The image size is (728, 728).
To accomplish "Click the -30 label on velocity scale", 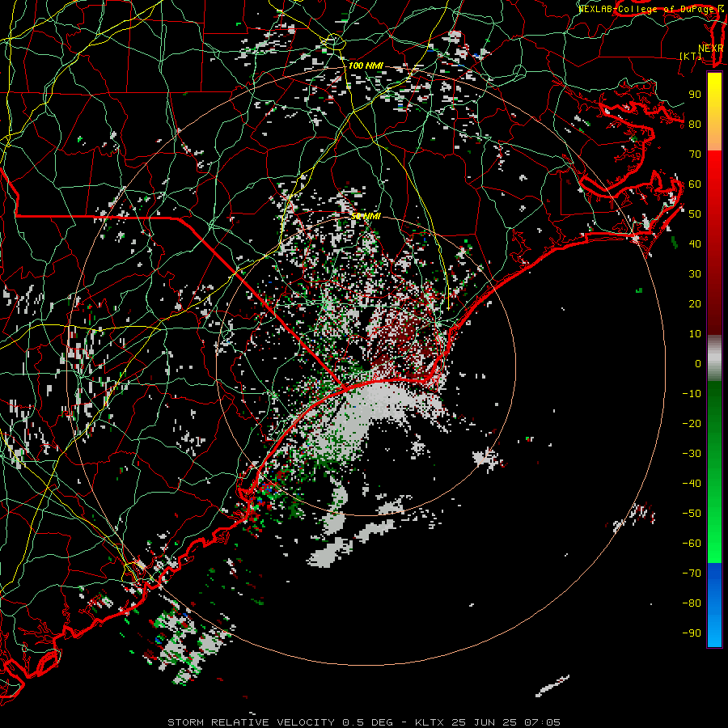I will [x=692, y=453].
